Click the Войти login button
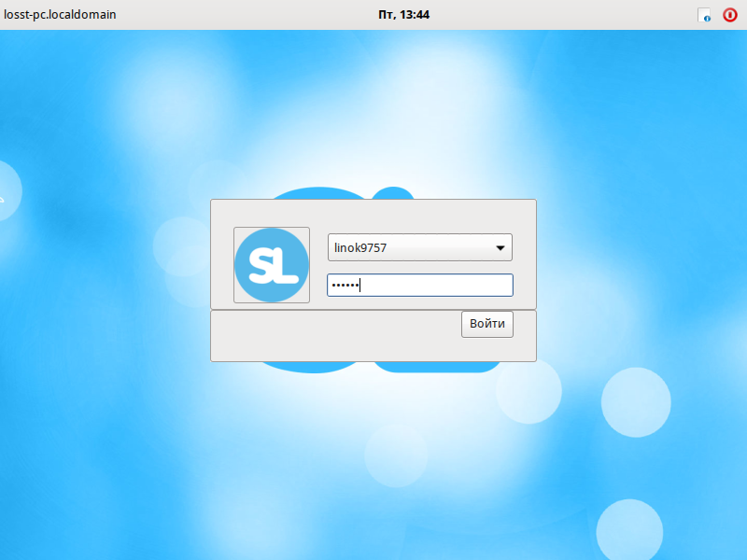 coord(486,324)
